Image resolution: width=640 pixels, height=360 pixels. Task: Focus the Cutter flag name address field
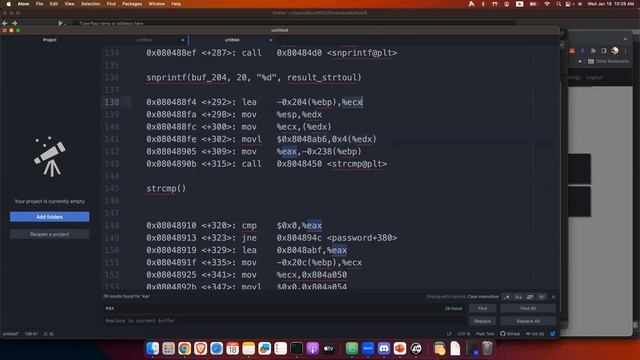coord(294,23)
